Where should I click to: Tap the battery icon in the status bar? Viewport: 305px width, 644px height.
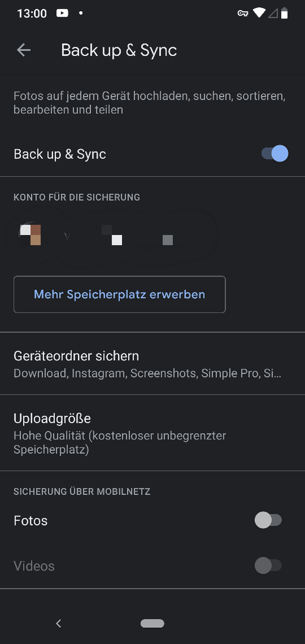click(x=284, y=14)
